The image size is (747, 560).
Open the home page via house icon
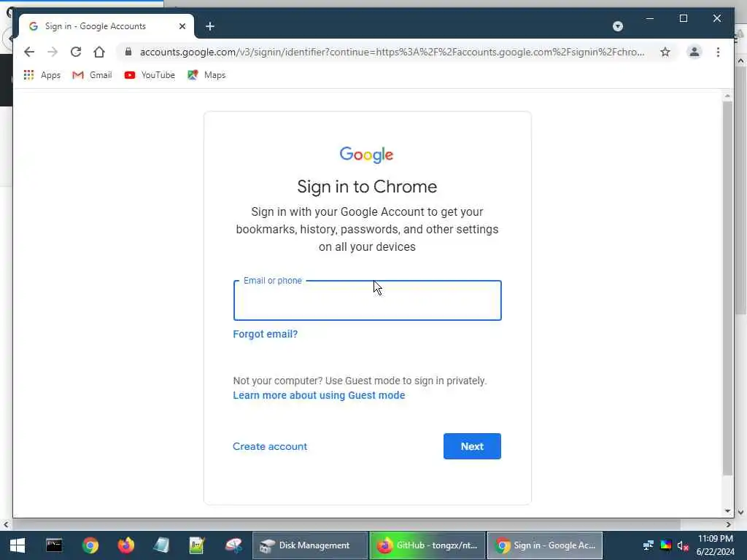99,52
